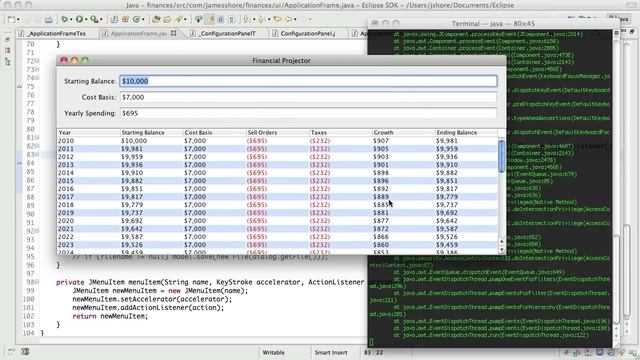The height and width of the screenshot is (360, 640).
Task: Click the Financial Projector table scrollbar thumb
Action: (x=502, y=156)
